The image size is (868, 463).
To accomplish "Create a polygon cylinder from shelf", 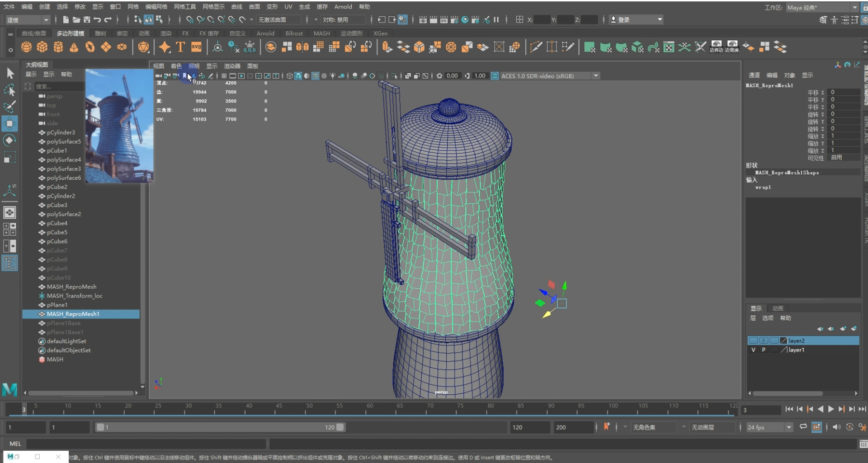I will pos(58,47).
